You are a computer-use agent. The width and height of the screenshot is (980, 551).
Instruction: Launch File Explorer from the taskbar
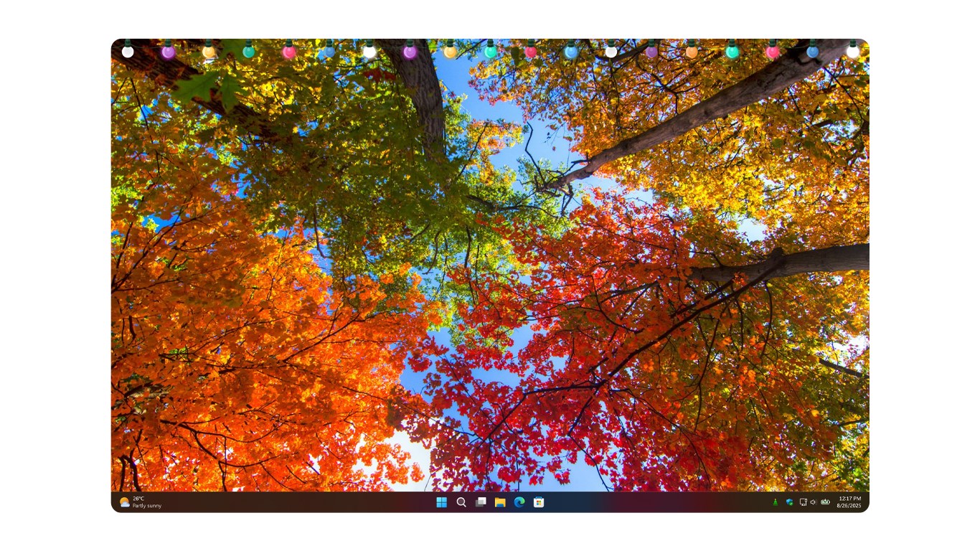[499, 502]
